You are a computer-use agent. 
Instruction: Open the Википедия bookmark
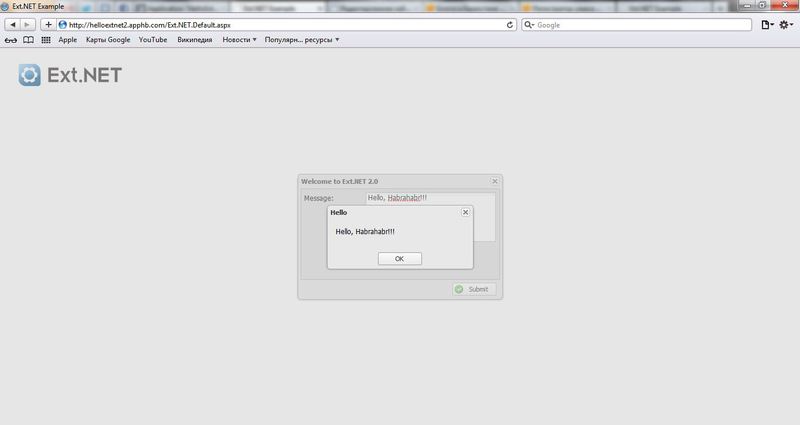coord(194,40)
